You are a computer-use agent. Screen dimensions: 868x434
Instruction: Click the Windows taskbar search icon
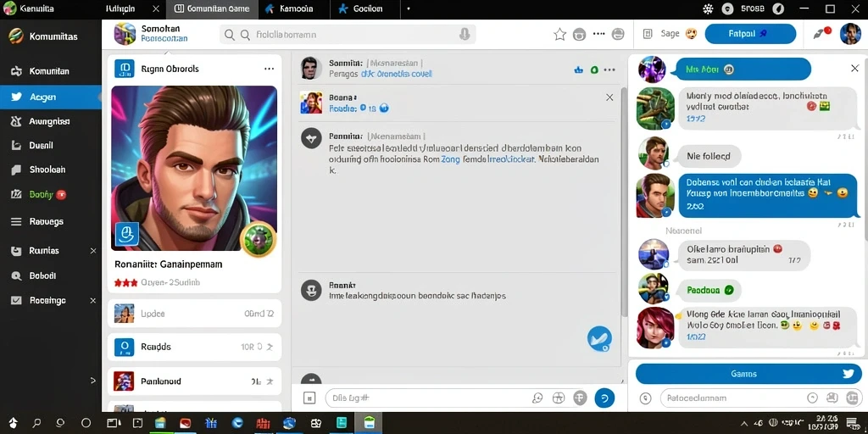point(36,423)
